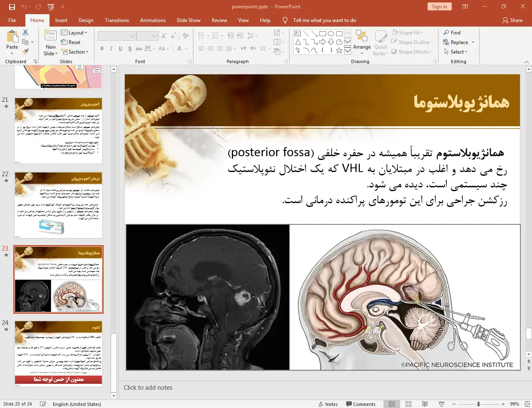The width and height of the screenshot is (532, 408).
Task: Open Shape Fill dropdown
Action: [407, 33]
